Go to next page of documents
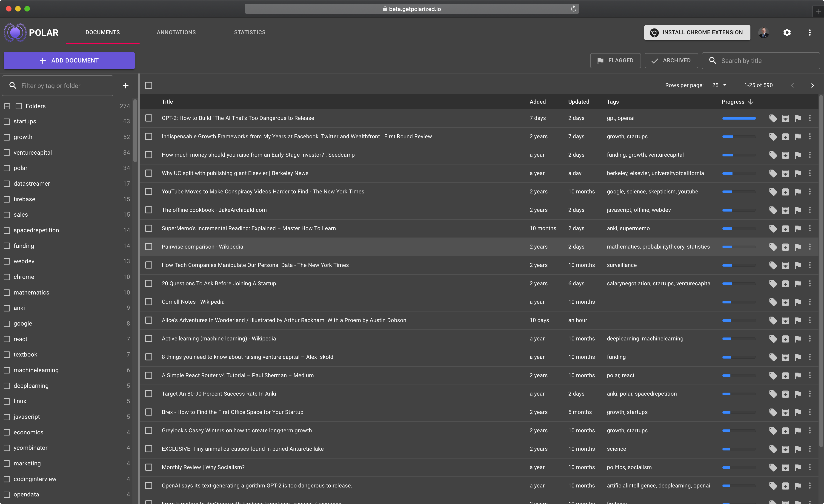The image size is (824, 504). pos(812,85)
